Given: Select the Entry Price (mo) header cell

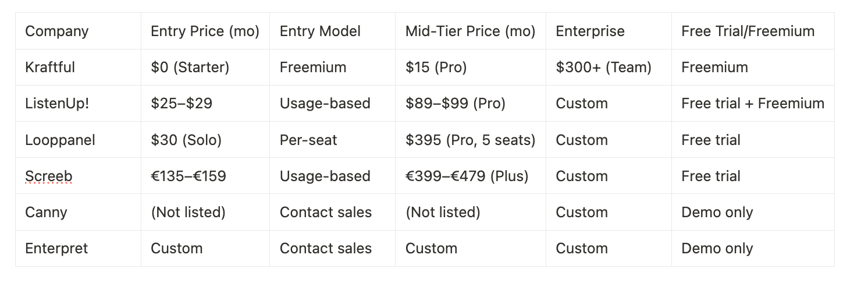Looking at the screenshot, I should (205, 31).
